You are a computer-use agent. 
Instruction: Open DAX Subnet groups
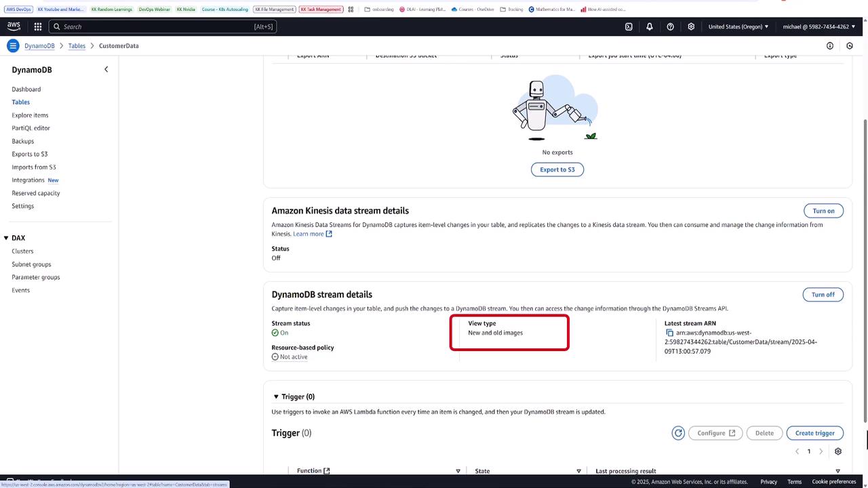coord(31,264)
